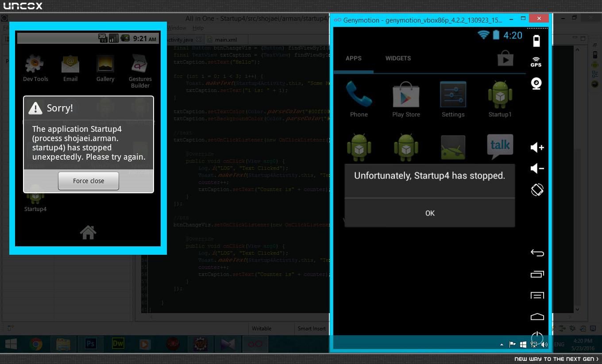The height and width of the screenshot is (364, 602).
Task: Open Visual Studio from the taskbar
Action: 228,344
